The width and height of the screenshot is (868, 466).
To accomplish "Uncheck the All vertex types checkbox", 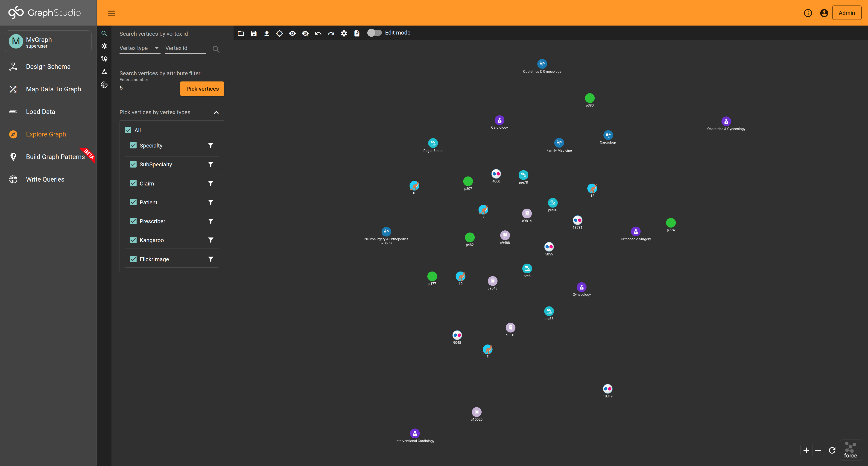I will pos(128,130).
